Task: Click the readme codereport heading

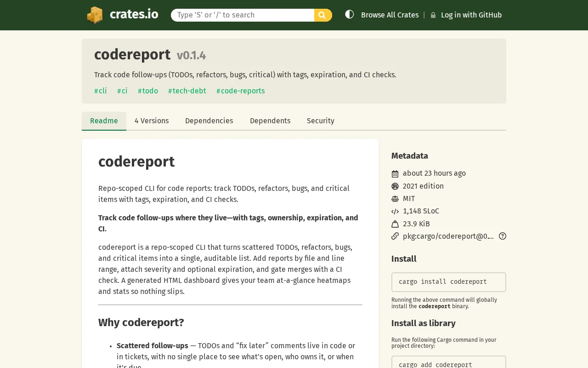Action: 136,162
